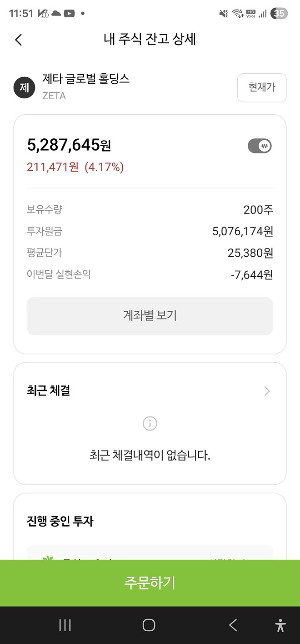Screen dimensions: 300x644
Task: Tap the info icon in 최근 체결 section
Action: click(x=150, y=423)
